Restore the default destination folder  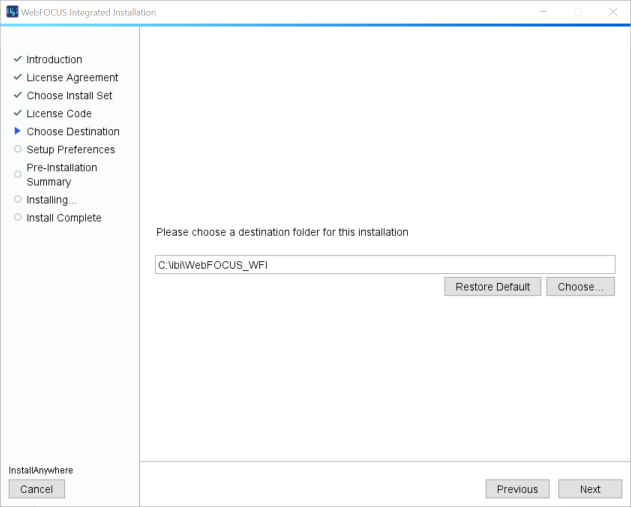point(493,286)
